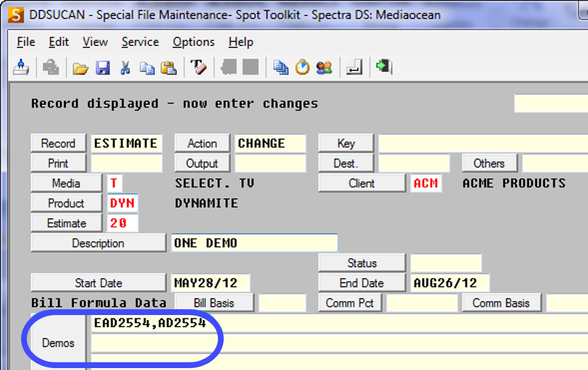Click the empty Dest. input field
The width and height of the screenshot is (588, 370).
(x=414, y=163)
